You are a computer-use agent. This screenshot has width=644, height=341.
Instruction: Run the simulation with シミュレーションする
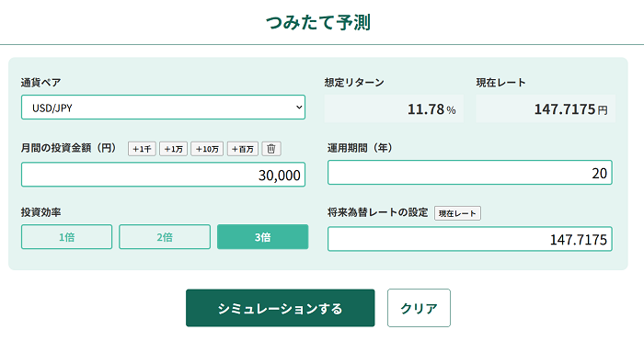click(x=280, y=308)
